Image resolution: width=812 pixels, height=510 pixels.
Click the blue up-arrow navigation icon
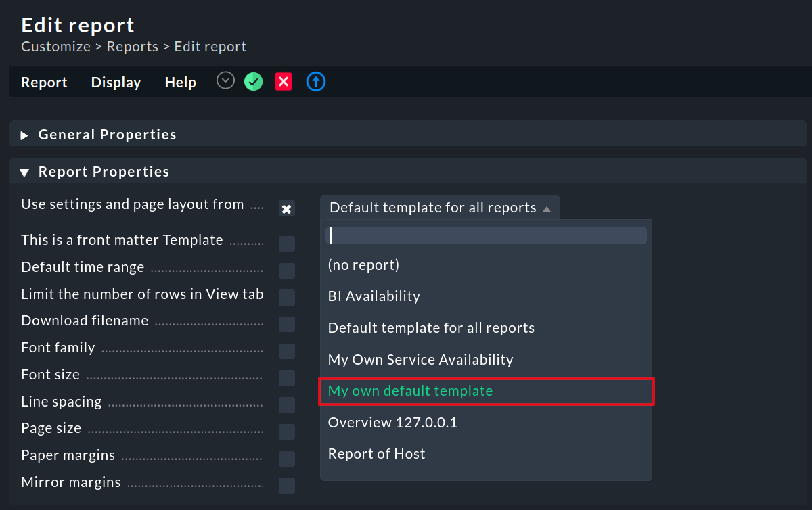click(315, 81)
